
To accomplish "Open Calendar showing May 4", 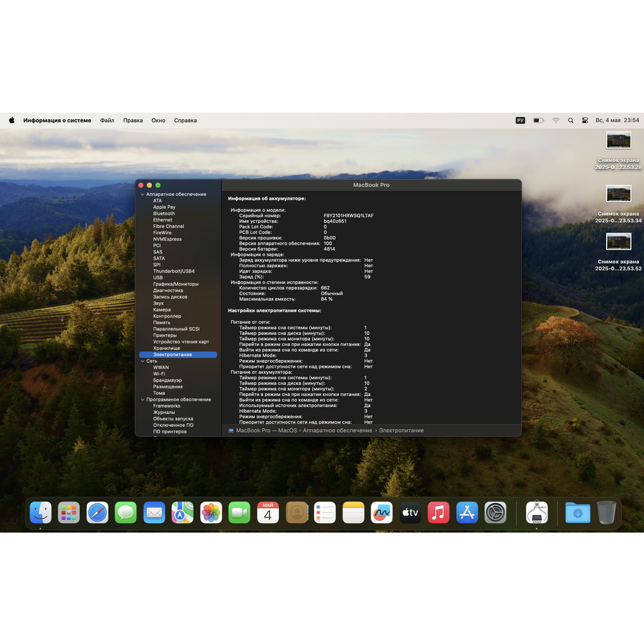I will tap(268, 513).
